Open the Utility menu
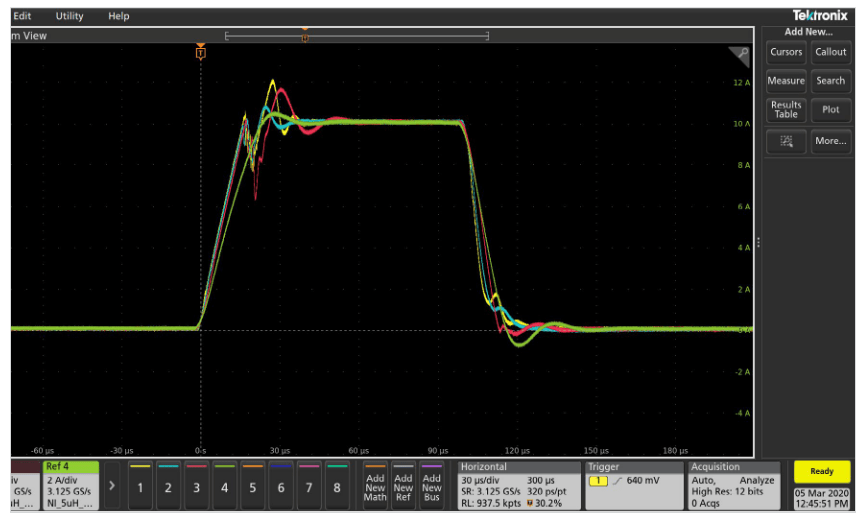Viewport: 867px width, 520px height. (x=70, y=16)
